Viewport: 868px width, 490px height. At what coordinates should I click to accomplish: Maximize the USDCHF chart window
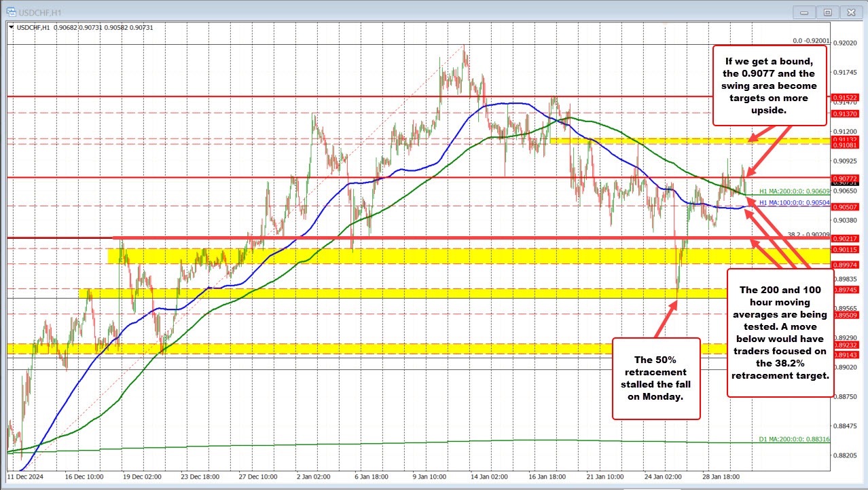(827, 12)
